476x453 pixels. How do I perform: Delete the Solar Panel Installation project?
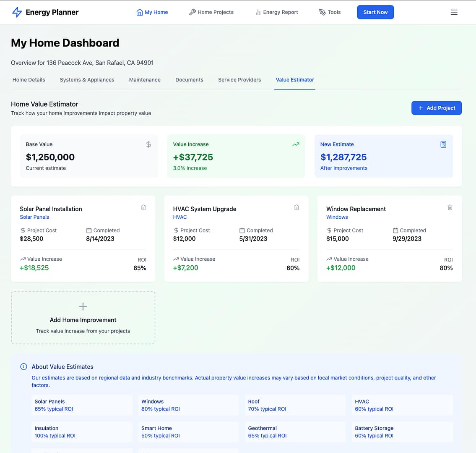pyautogui.click(x=143, y=207)
